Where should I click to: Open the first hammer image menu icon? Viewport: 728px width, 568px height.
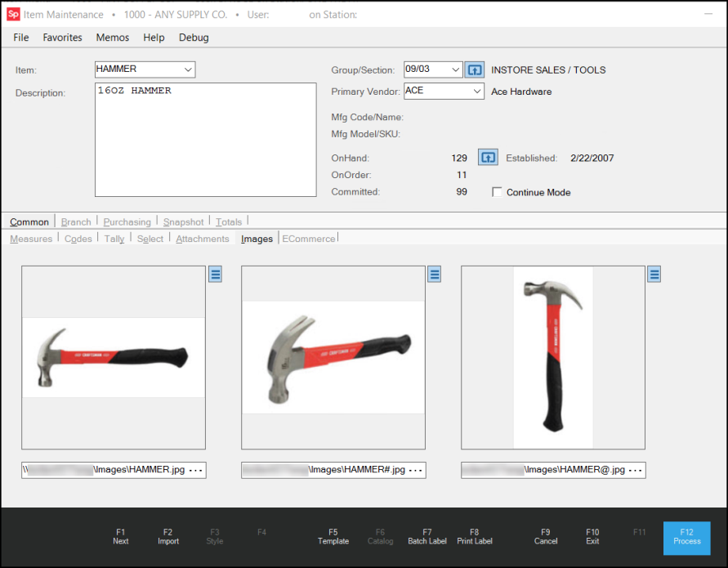pos(215,275)
